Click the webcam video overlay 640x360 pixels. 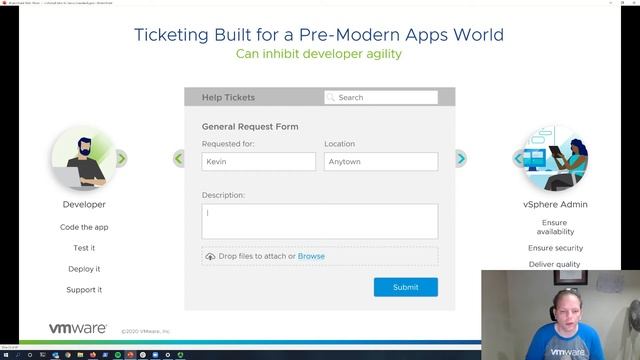pos(560,315)
